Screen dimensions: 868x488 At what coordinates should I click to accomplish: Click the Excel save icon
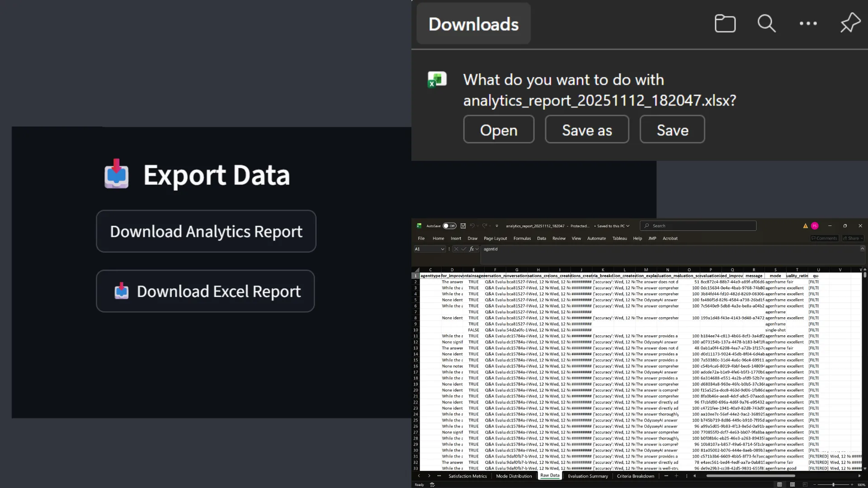click(463, 226)
